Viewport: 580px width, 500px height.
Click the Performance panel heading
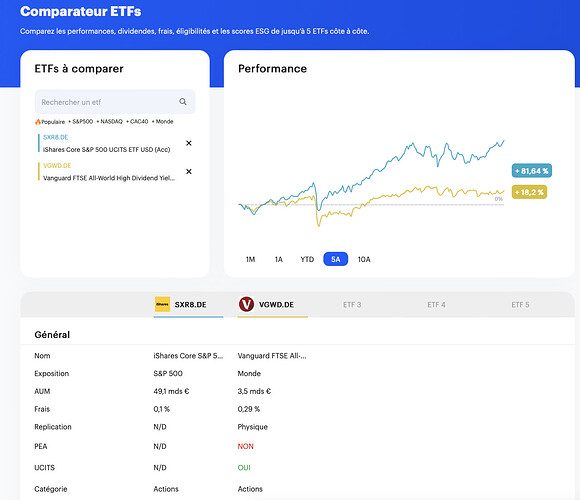[x=272, y=69]
